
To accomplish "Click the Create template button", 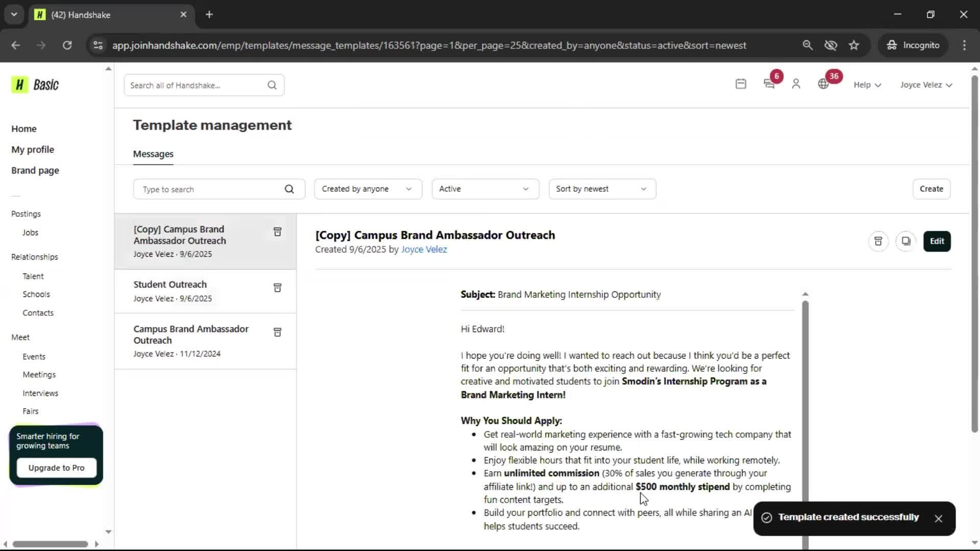I will [931, 189].
